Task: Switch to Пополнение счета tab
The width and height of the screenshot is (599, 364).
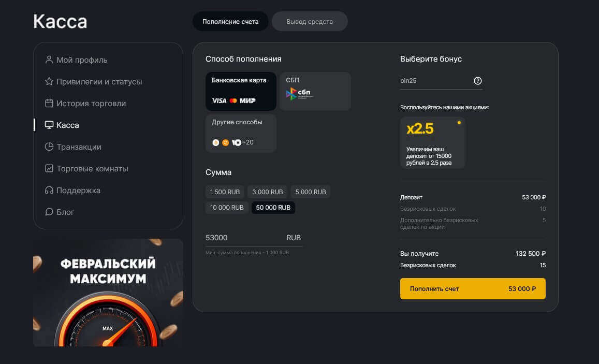Action: 230,22
